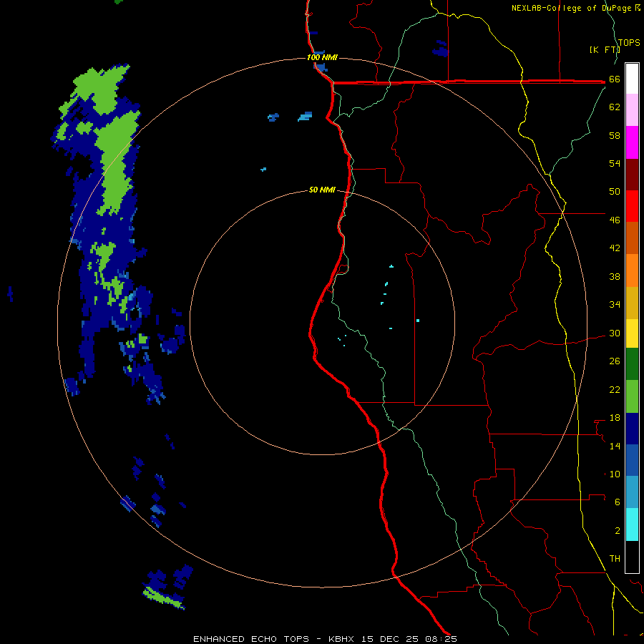This screenshot has width=644, height=644.
Task: Click the black TH threshold swatch
Action: pyautogui.click(x=632, y=557)
